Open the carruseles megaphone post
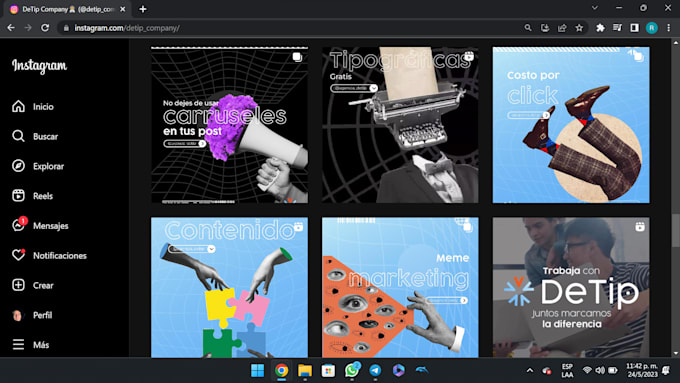The width and height of the screenshot is (680, 383). (x=229, y=125)
